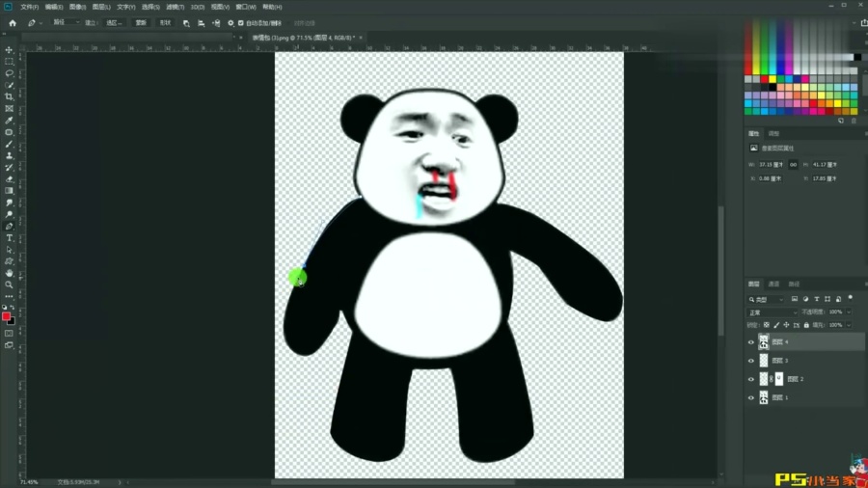Toggle lock transparent pixels icon
The image size is (868, 488).
tap(766, 325)
